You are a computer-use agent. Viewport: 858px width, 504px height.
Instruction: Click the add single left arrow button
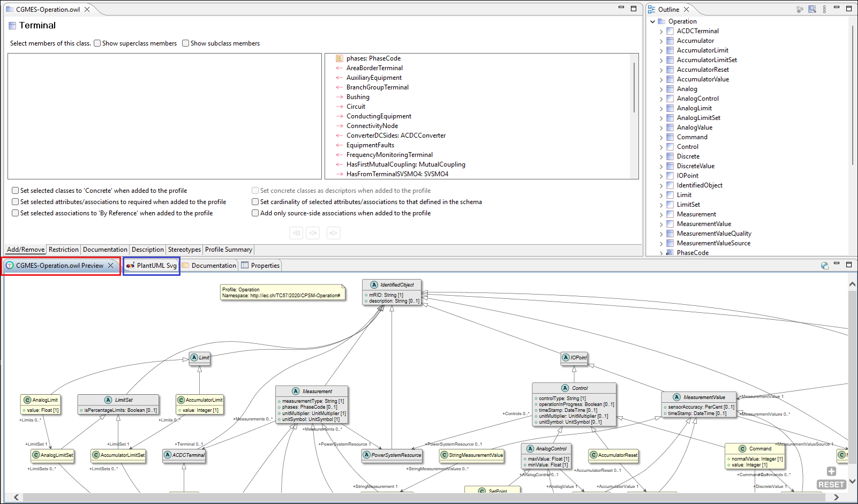(x=313, y=233)
